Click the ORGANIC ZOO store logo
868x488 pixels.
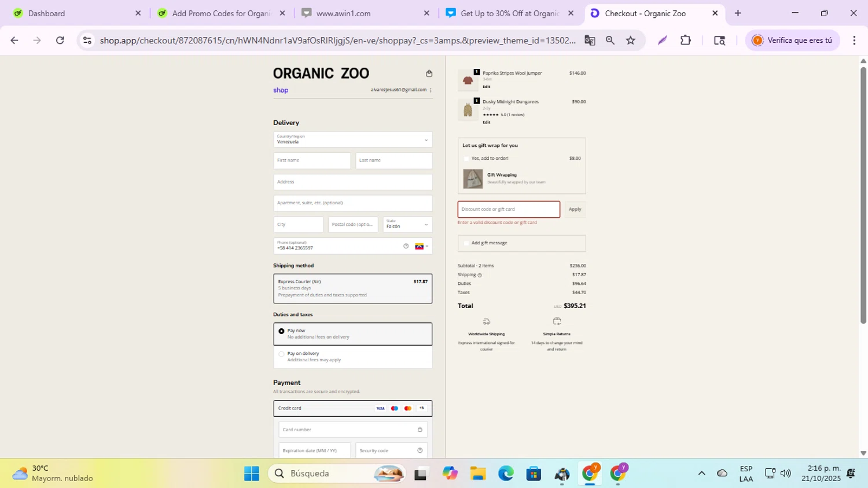321,74
